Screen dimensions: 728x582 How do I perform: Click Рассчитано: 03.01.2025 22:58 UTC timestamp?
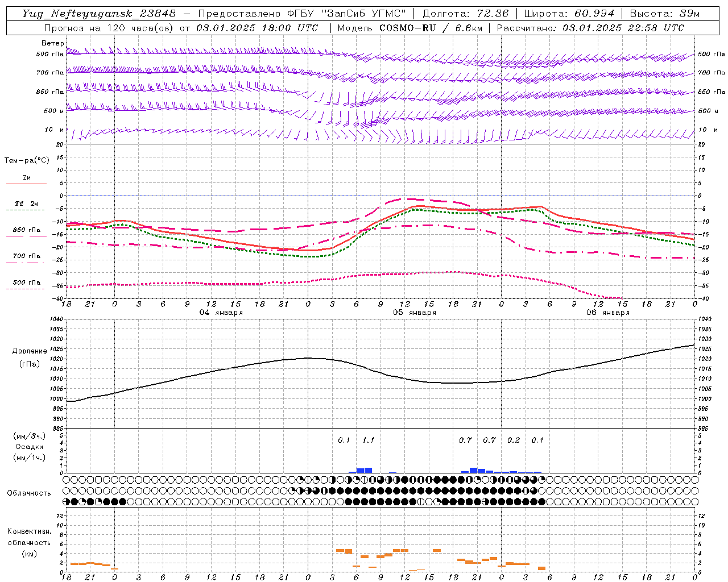point(590,28)
